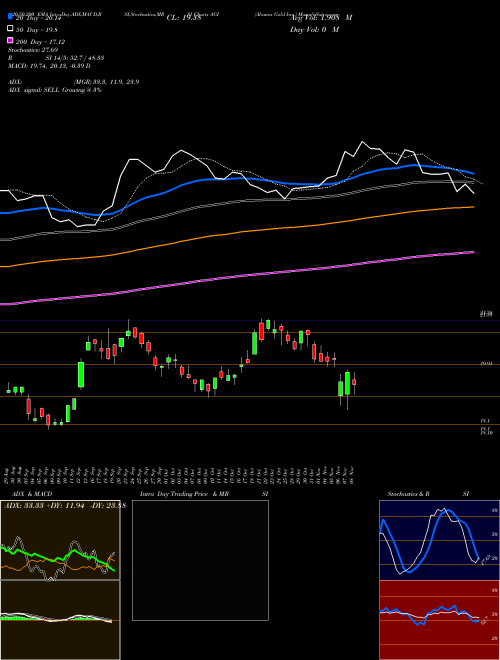Select the '200 Day - 17.12' label
Screen dimensions: 500x660
[40, 41]
